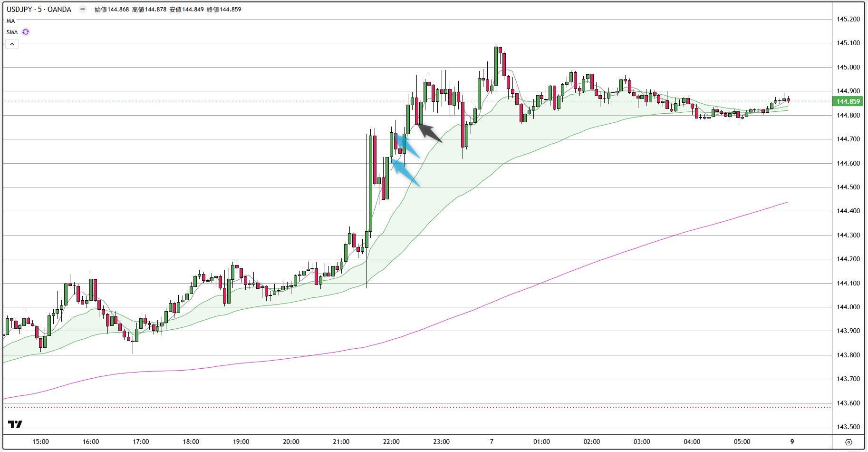This screenshot has width=868, height=452.
Task: Click the 145.100 price axis label
Action: pyautogui.click(x=848, y=43)
